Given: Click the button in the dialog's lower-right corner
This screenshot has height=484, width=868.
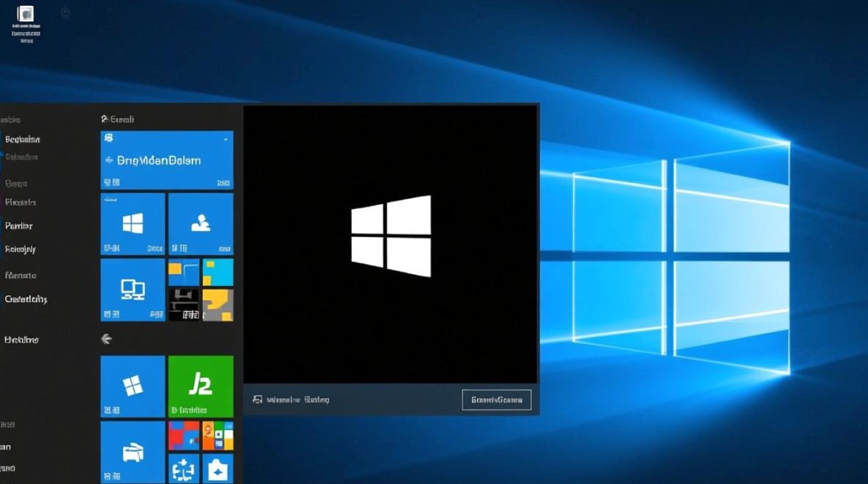Looking at the screenshot, I should tap(496, 399).
